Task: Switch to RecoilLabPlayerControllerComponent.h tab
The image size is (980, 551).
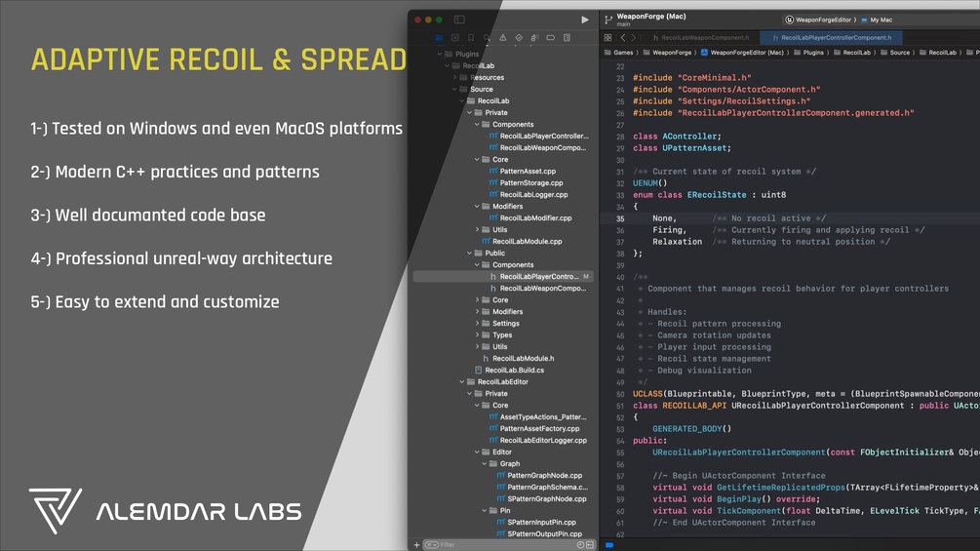Action: 832,37
